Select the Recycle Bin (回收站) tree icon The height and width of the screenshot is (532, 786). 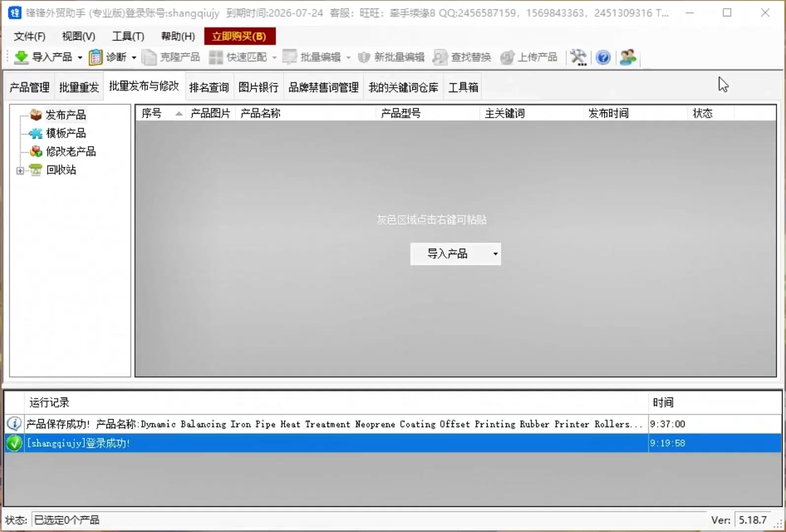pyautogui.click(x=36, y=170)
